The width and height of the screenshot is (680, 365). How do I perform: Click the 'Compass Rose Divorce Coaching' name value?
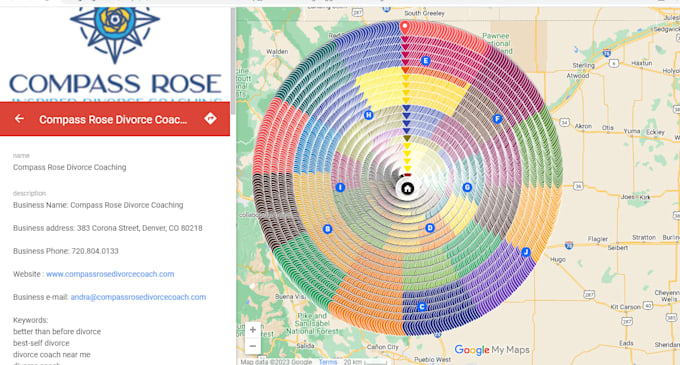(x=69, y=167)
